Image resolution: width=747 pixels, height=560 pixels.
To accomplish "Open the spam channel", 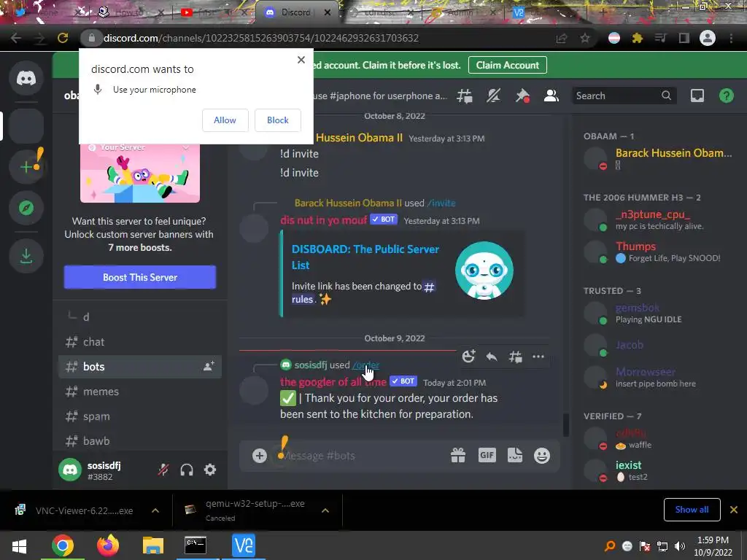I will point(140,416).
